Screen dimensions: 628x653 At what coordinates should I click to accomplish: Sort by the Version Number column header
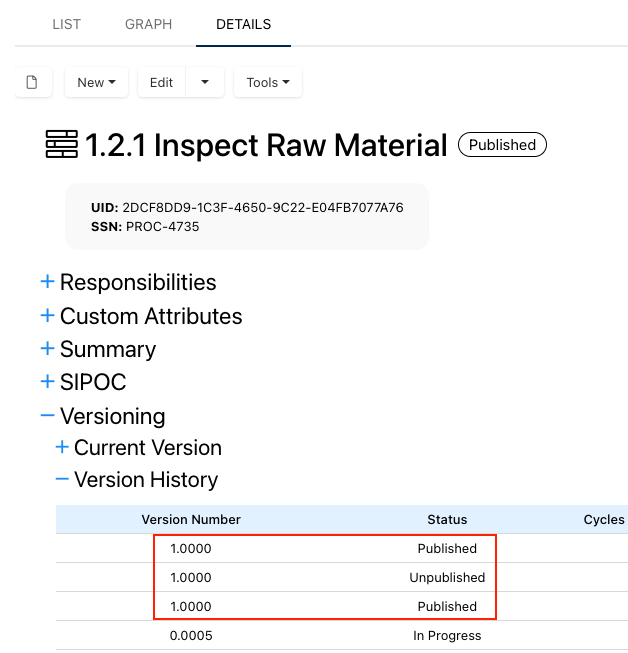click(191, 519)
